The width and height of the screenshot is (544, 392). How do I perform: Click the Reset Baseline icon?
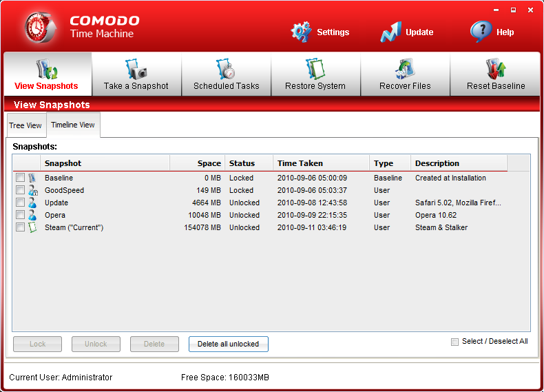click(x=495, y=69)
